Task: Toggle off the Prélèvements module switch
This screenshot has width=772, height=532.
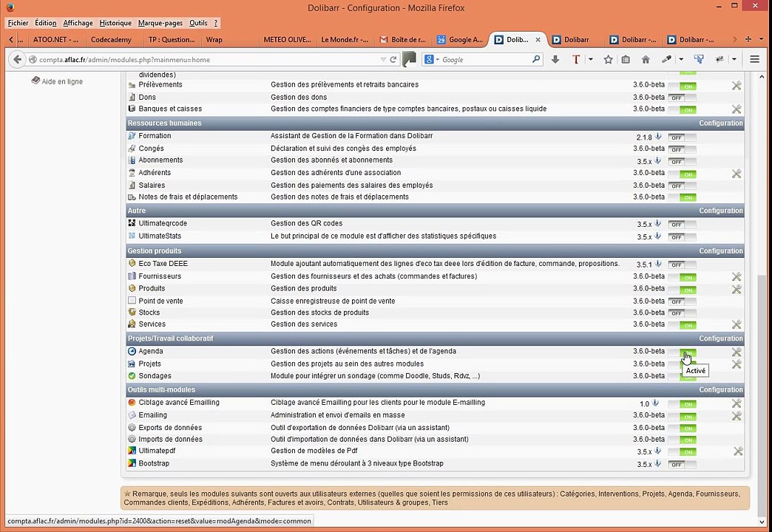Action: click(x=683, y=86)
